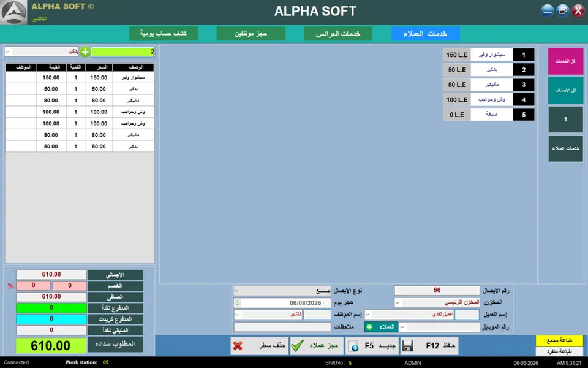Viewport: 588px width, 368px height.
Task: Click the Shift No 5 status entry
Action: (338, 362)
